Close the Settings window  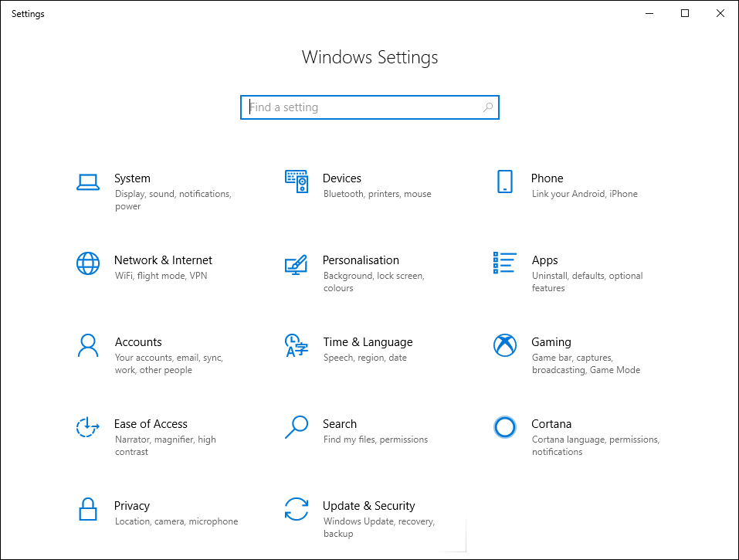tap(720, 13)
